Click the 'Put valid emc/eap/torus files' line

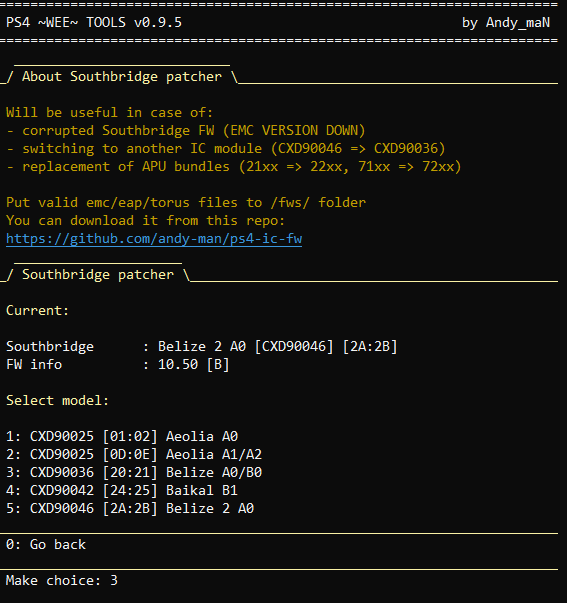[186, 203]
